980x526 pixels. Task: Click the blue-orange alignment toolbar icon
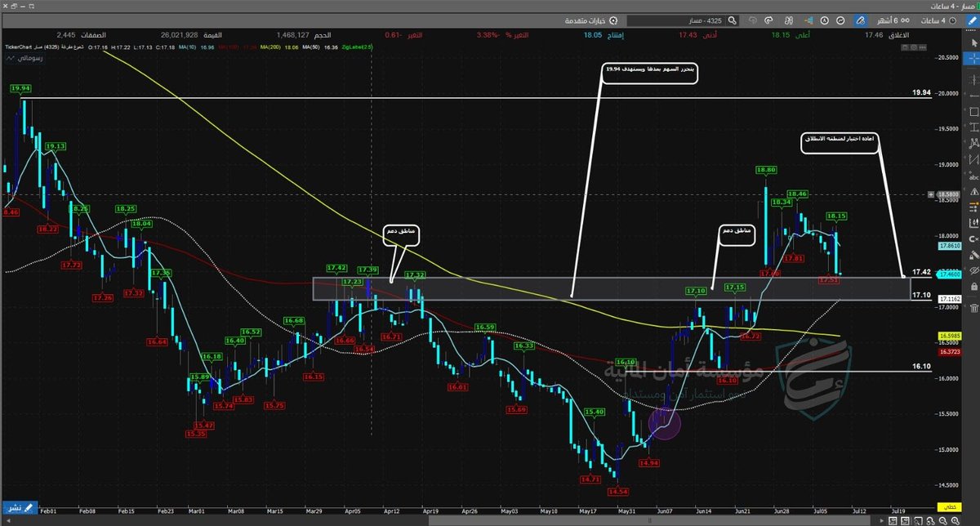[x=808, y=20]
